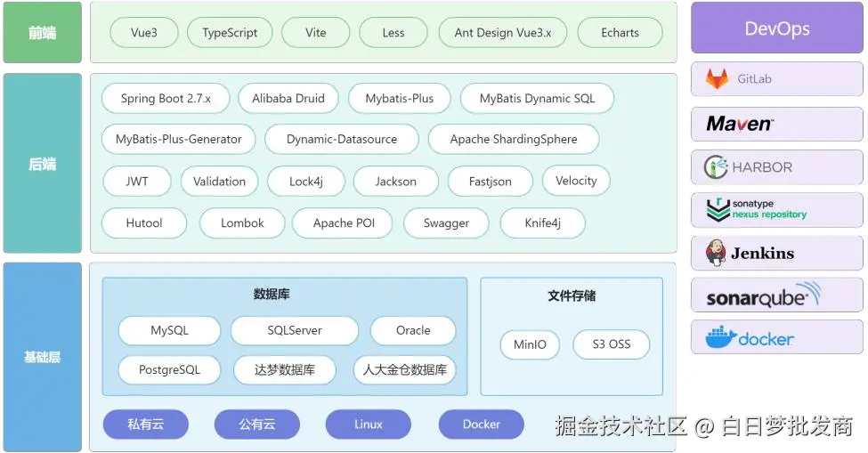Click the Velocity pill
Viewport: 868px width, 453px height.
point(576,181)
